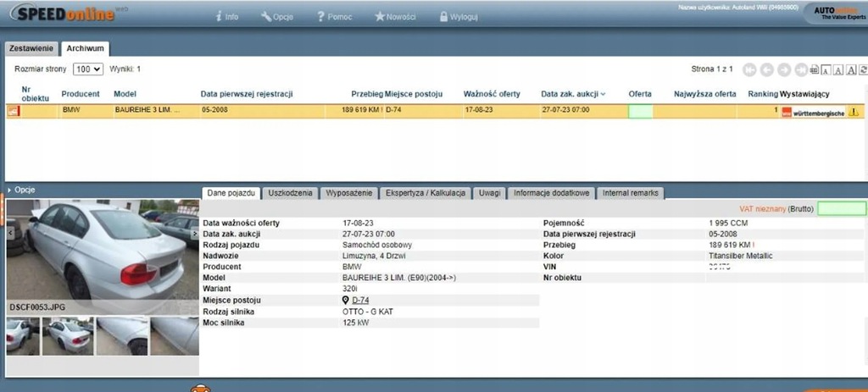Show next photo with right arrow
Screen dimensions: 868x392
pos(195,233)
